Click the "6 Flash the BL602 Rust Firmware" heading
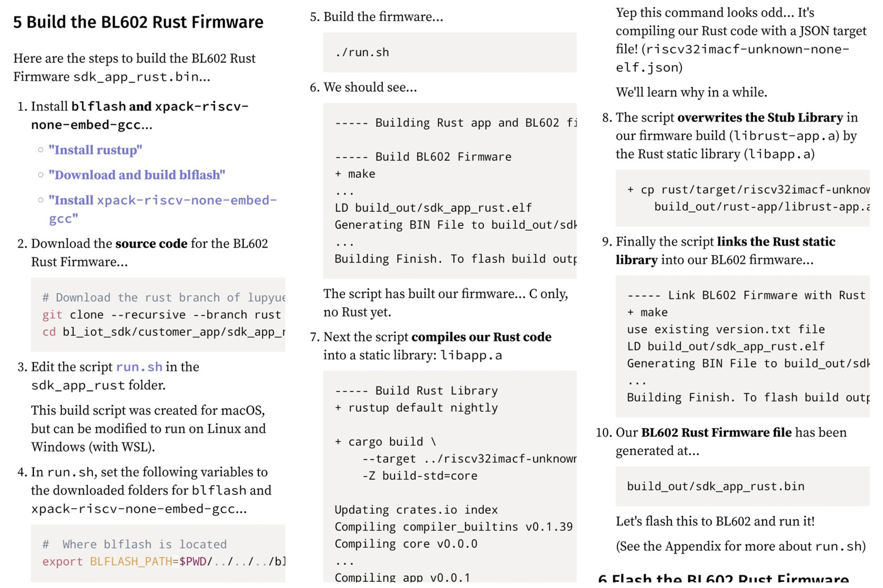 [x=723, y=578]
